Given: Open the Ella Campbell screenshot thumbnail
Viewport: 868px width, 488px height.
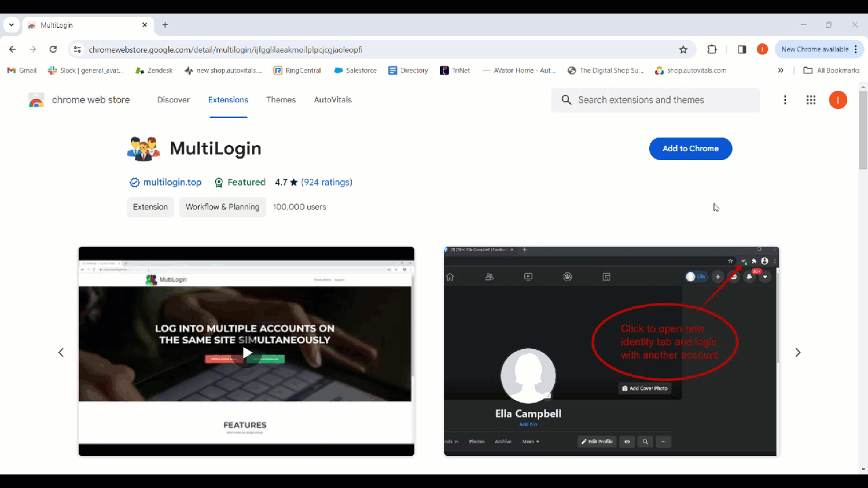Looking at the screenshot, I should [612, 351].
